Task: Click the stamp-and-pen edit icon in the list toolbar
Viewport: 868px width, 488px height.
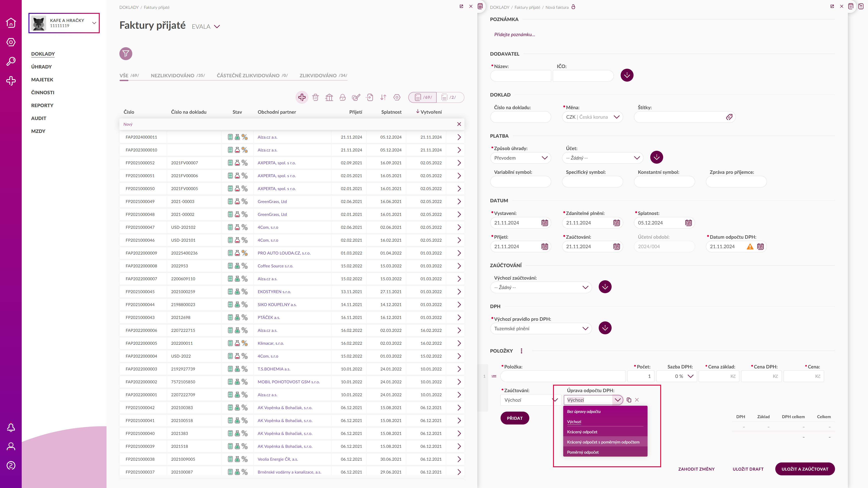Action: [x=356, y=97]
